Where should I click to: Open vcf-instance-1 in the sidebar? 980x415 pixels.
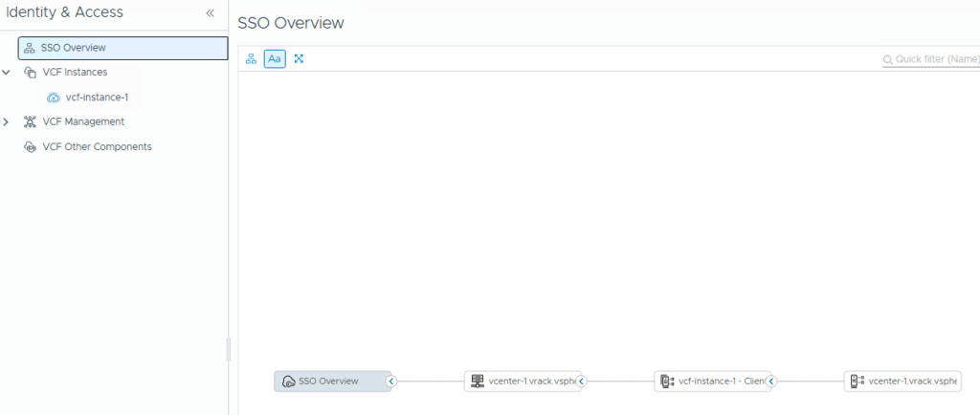[x=97, y=98]
